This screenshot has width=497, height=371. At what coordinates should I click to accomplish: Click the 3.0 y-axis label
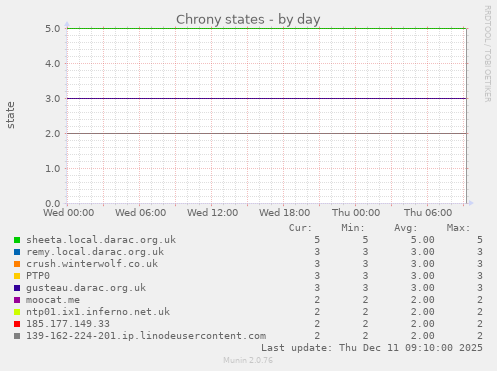tap(53, 99)
